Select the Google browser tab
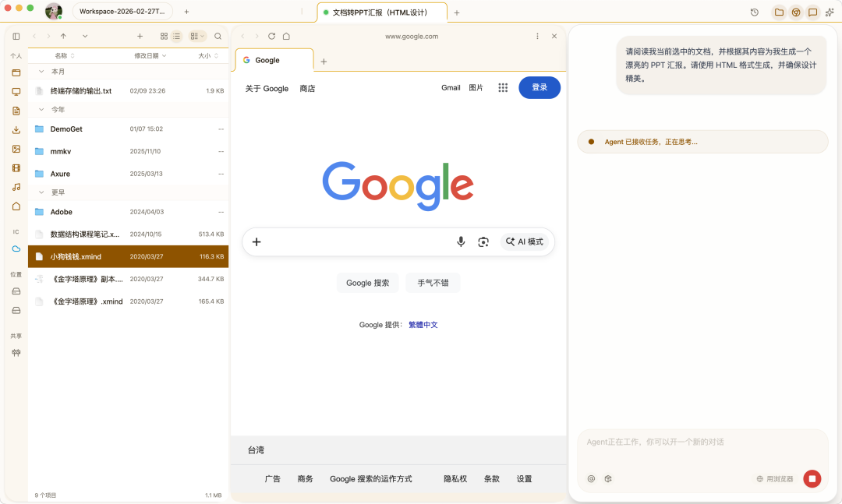842x504 pixels. point(274,60)
